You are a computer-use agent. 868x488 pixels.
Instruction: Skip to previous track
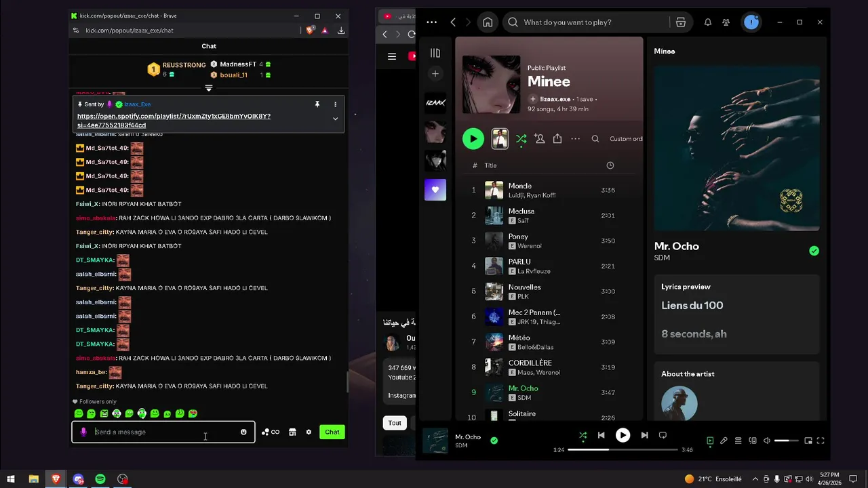[601, 435]
